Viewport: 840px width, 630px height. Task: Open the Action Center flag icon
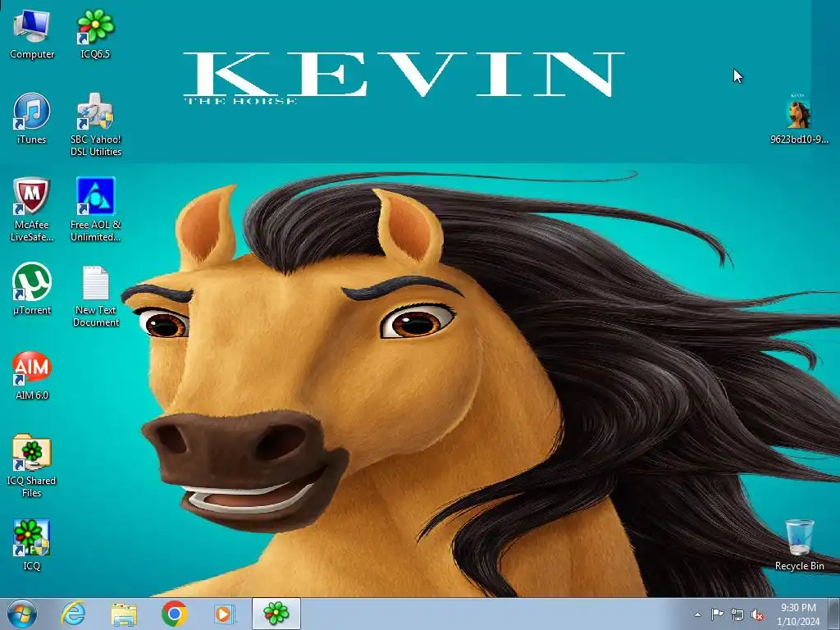click(x=717, y=614)
